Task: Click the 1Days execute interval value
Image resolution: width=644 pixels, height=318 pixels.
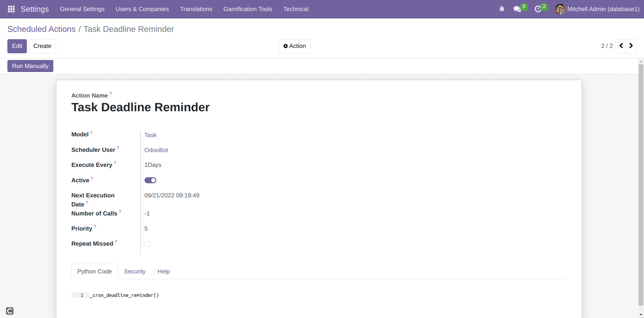Action: (153, 165)
